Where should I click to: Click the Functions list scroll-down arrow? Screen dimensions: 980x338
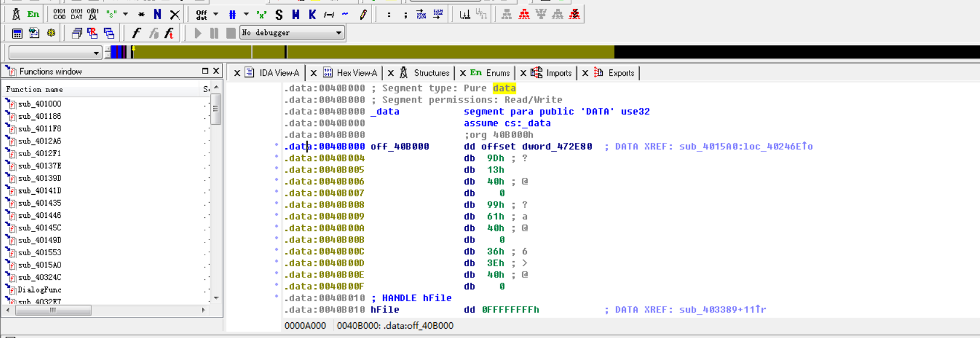click(216, 298)
